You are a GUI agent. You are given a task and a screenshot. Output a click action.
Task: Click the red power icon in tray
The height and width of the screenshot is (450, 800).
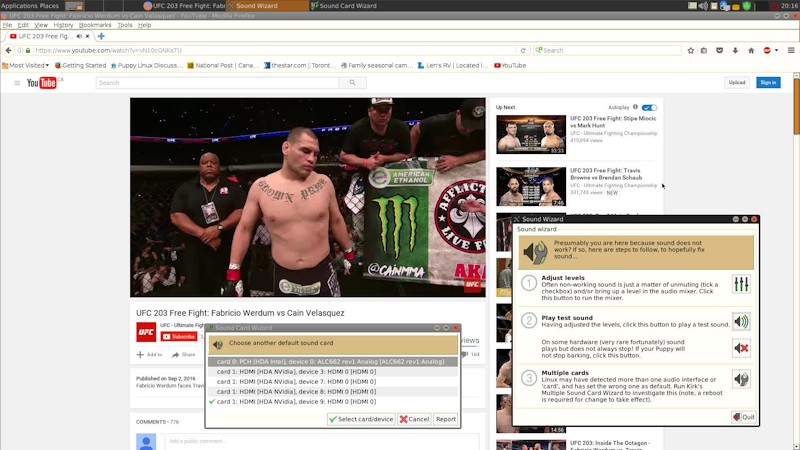[x=774, y=6]
